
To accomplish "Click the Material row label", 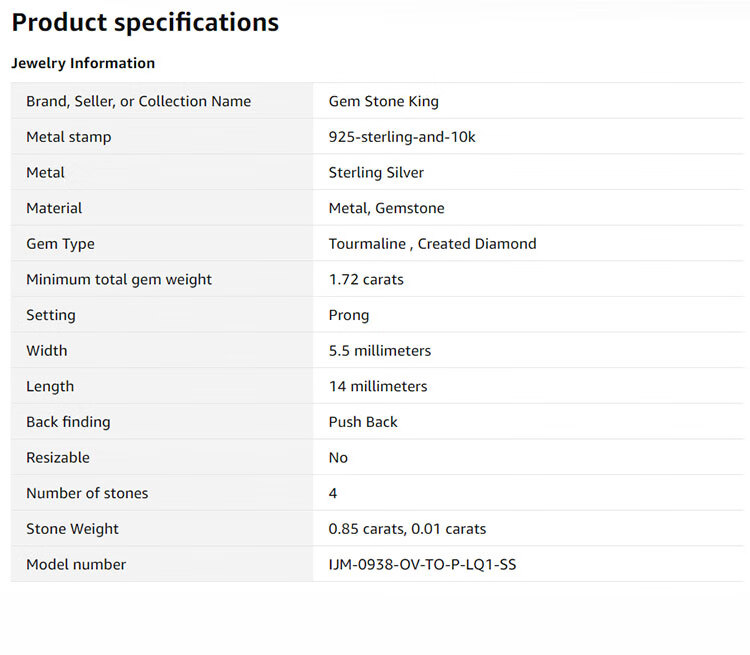I will pyautogui.click(x=54, y=208).
